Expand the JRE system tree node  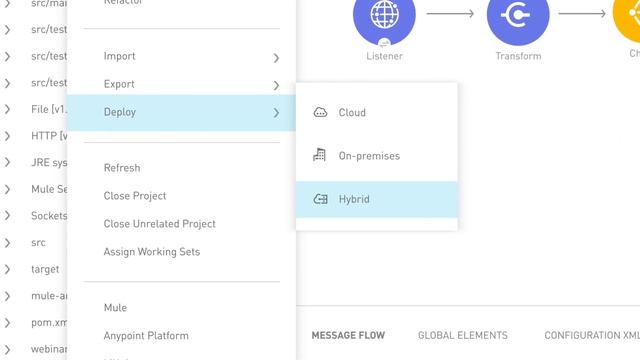point(7,162)
